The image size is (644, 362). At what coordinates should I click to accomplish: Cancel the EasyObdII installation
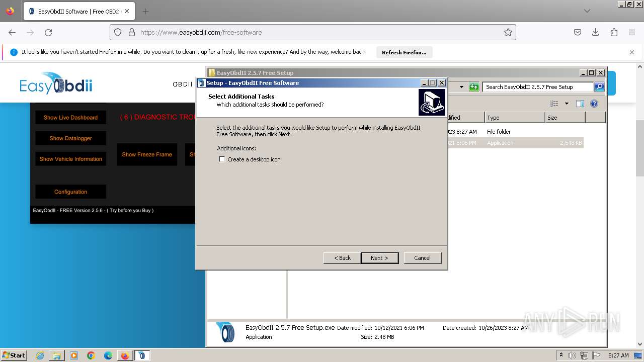coord(422,258)
